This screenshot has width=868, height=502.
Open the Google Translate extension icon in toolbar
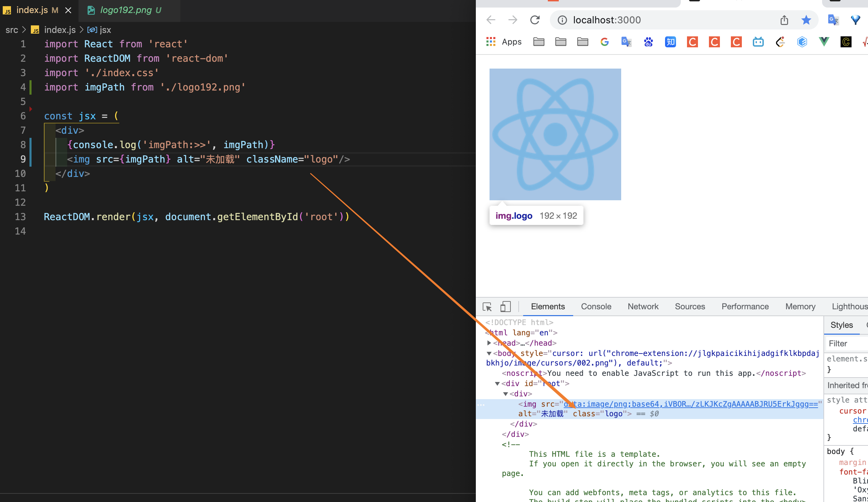click(x=833, y=20)
